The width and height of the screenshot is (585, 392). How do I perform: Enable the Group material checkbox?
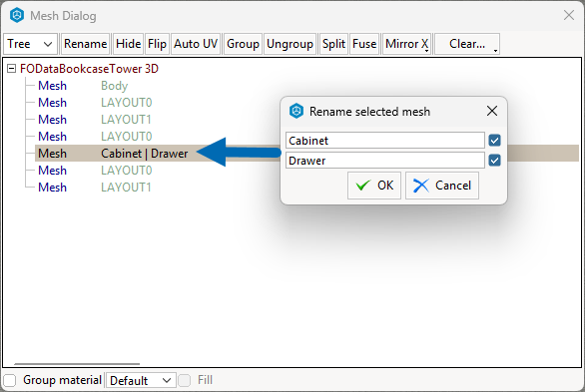point(10,380)
